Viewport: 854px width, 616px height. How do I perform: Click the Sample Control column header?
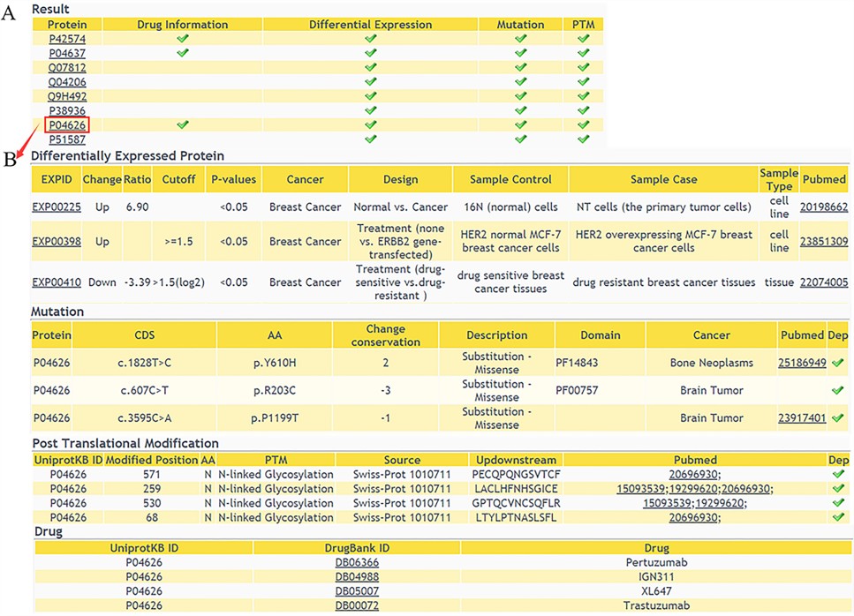(510, 179)
